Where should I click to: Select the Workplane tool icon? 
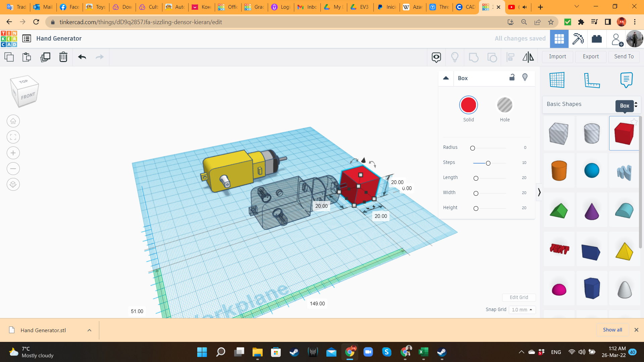pos(557,80)
